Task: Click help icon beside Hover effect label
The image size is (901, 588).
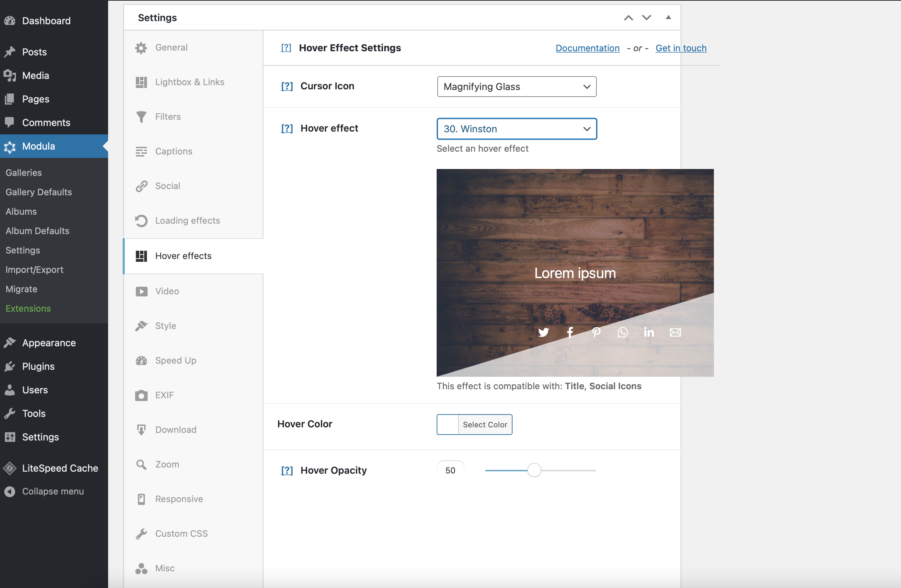Action: (287, 129)
